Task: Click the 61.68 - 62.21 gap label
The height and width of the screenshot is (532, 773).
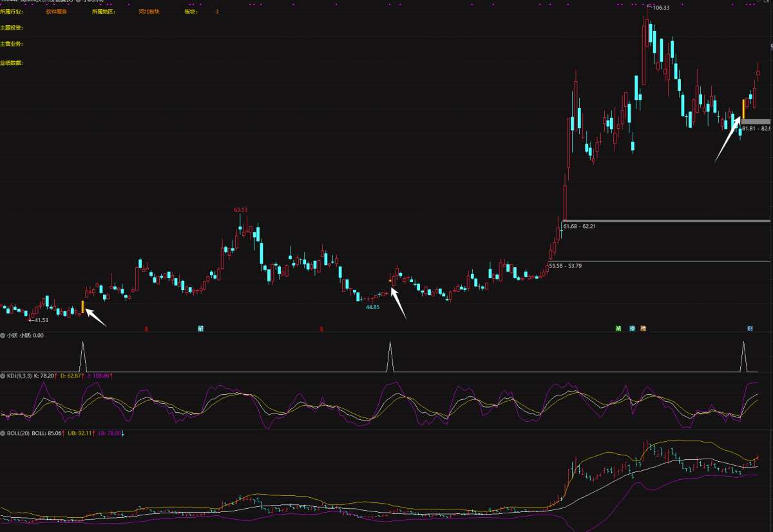Action: (579, 226)
